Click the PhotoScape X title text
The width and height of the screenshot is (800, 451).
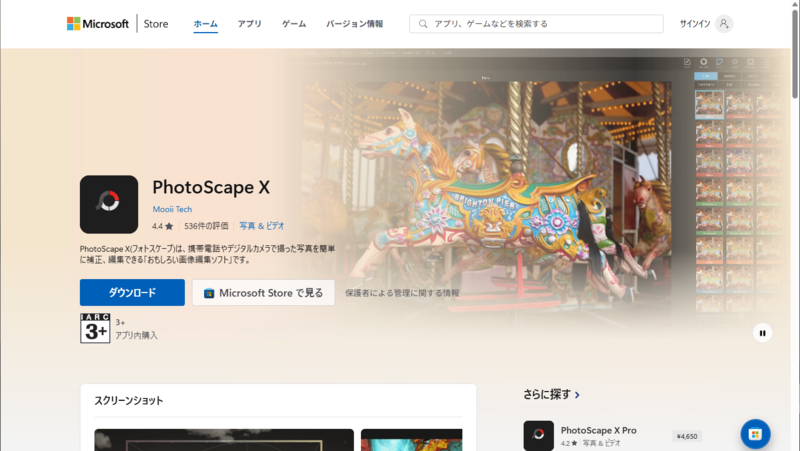[x=211, y=187]
